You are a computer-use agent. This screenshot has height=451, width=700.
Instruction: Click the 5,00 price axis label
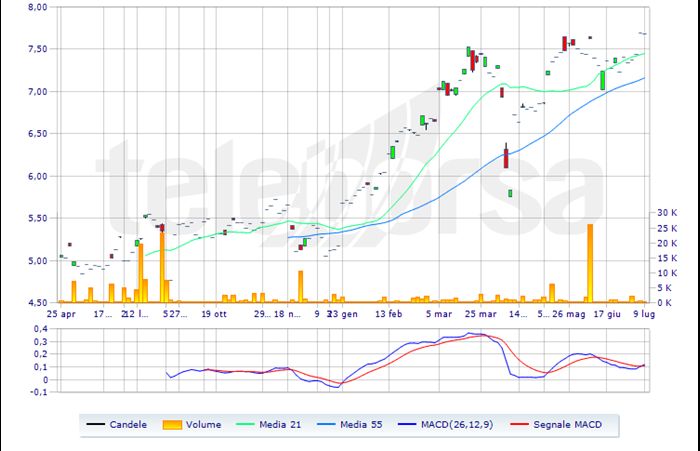[38, 261]
